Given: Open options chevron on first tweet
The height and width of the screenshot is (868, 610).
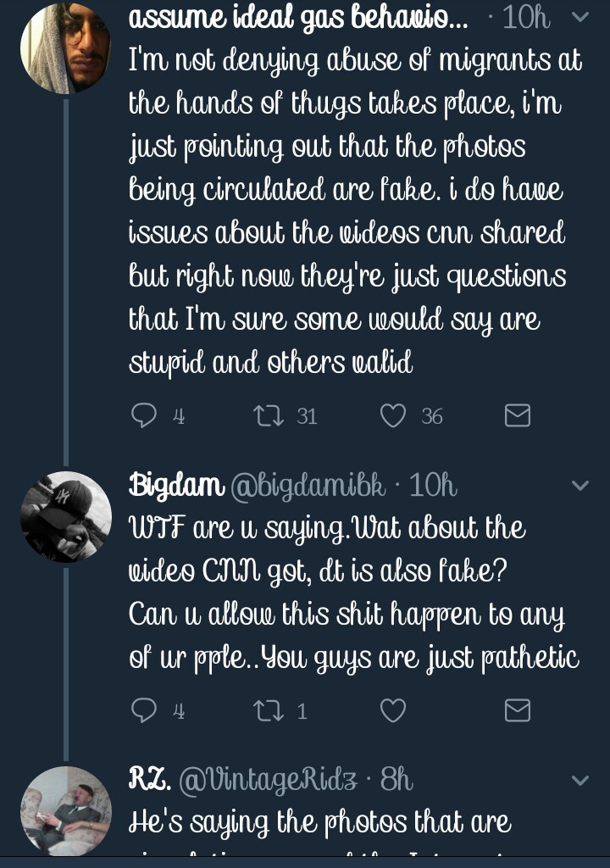Looking at the screenshot, I should coord(580,18).
